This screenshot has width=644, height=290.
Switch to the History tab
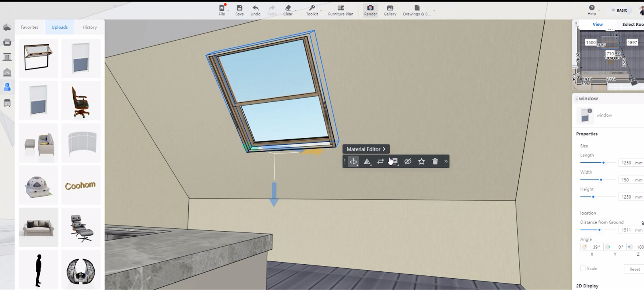89,27
